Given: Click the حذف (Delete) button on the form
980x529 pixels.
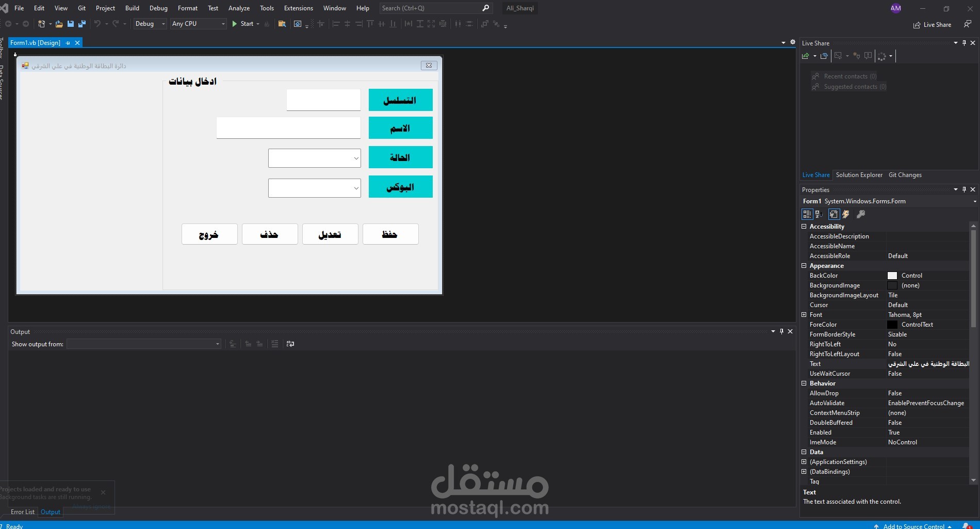Looking at the screenshot, I should 270,234.
